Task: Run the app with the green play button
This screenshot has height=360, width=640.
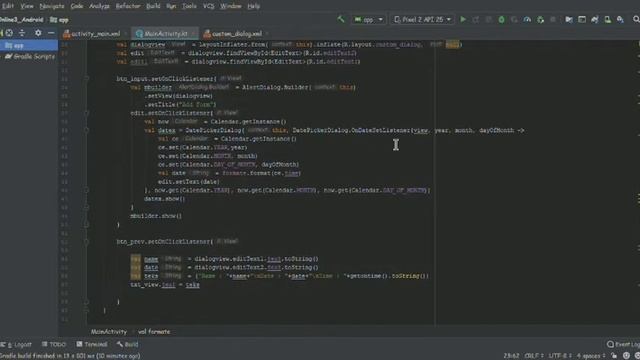Action: pyautogui.click(x=463, y=19)
